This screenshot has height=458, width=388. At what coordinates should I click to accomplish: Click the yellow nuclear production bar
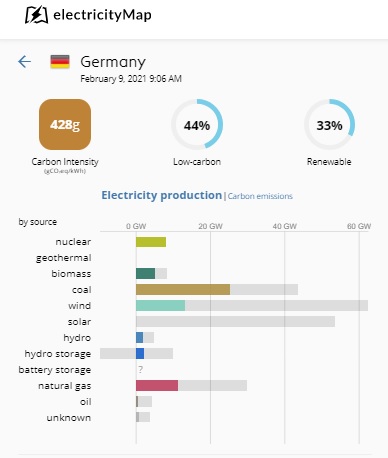click(x=151, y=242)
